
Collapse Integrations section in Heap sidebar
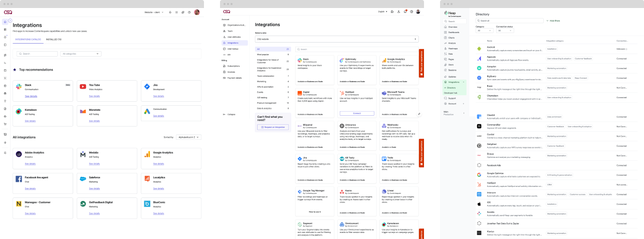464,82
